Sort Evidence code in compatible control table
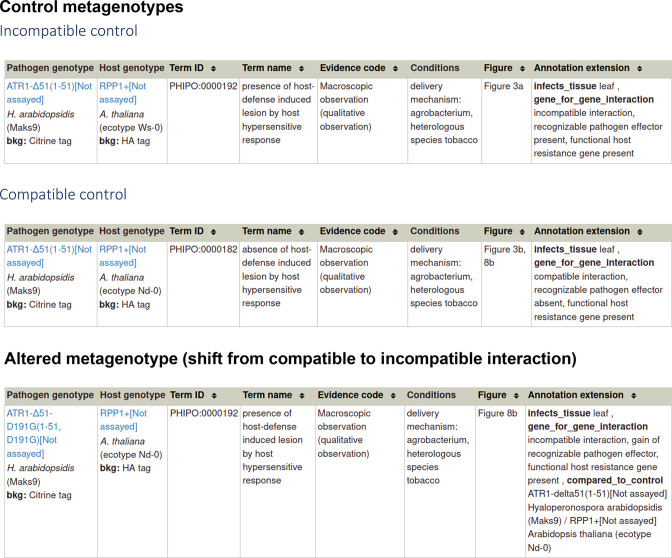672x558 pixels. (x=395, y=232)
